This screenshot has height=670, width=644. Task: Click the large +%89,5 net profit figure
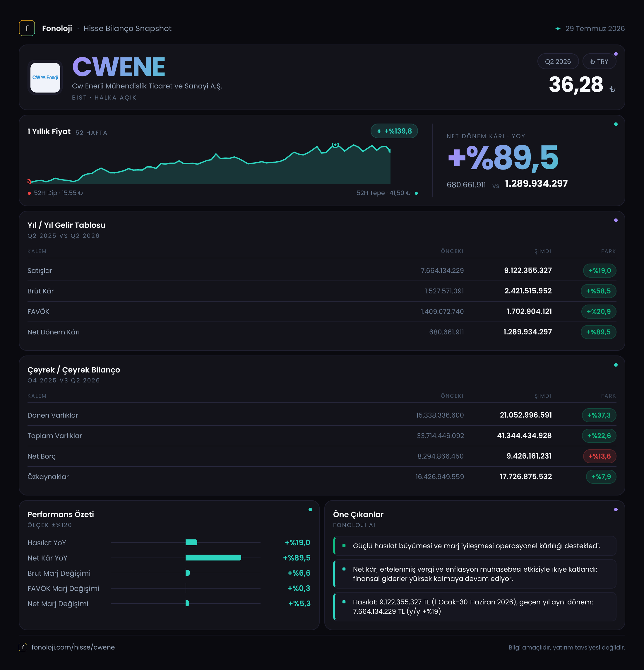coord(503,158)
